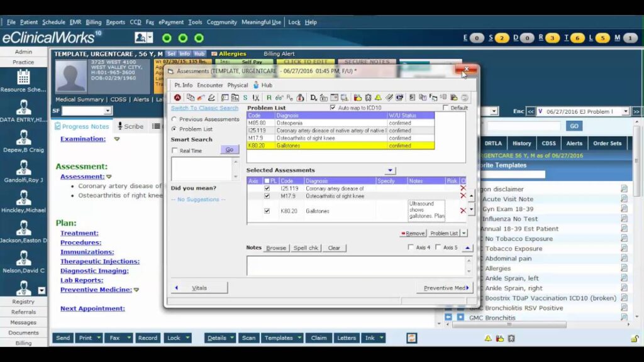This screenshot has width=644, height=362.
Task: Toggle PL header checkbox in Selected Assessments
Action: [267, 181]
